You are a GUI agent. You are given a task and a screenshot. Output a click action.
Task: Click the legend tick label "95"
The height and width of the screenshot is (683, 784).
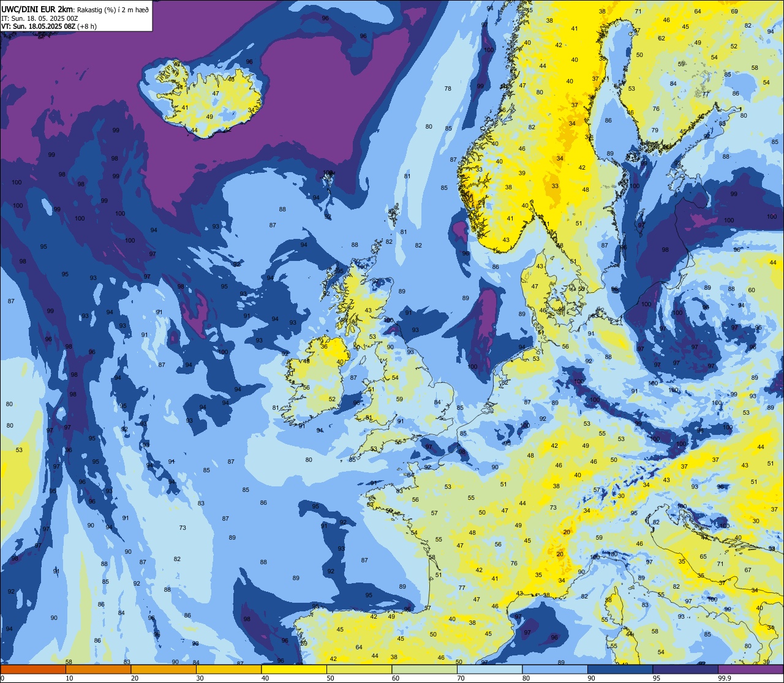click(657, 678)
